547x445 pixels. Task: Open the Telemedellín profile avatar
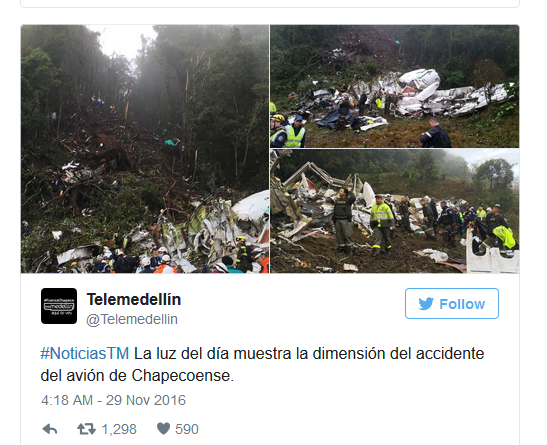59,306
